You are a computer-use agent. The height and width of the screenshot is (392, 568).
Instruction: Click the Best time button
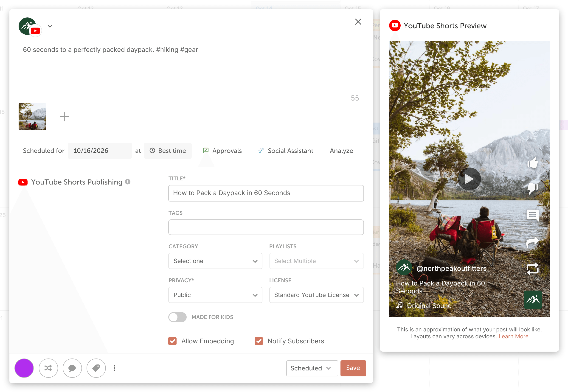click(168, 151)
